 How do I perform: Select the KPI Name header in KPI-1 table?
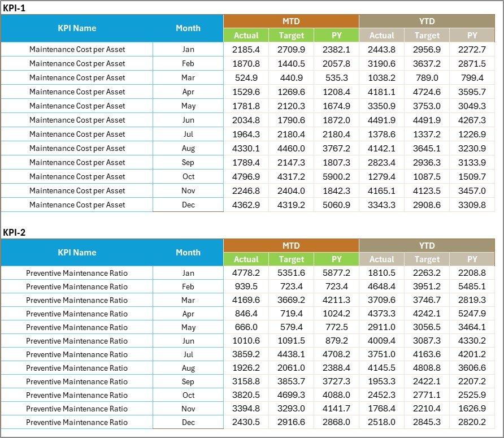pos(77,28)
